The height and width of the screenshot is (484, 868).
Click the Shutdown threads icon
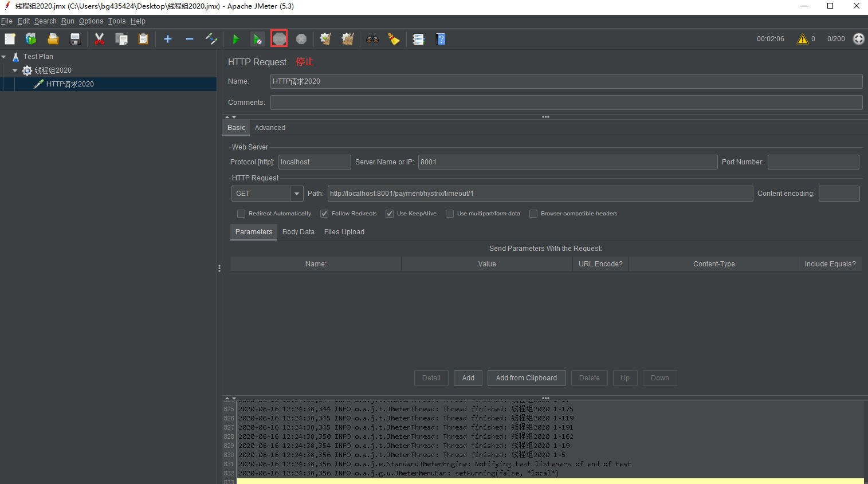point(301,39)
